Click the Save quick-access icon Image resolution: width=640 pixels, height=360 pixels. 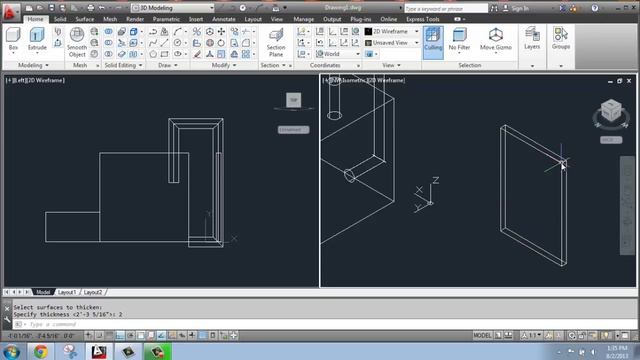[51, 8]
